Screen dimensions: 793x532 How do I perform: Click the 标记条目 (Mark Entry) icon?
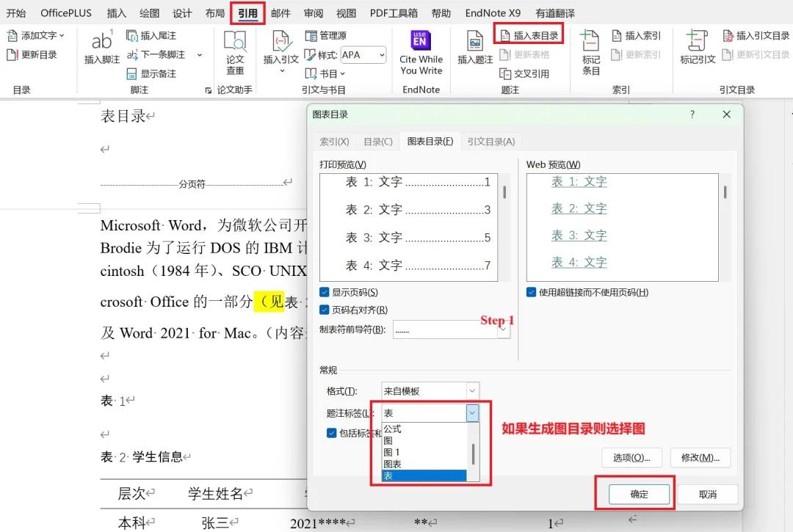point(591,43)
